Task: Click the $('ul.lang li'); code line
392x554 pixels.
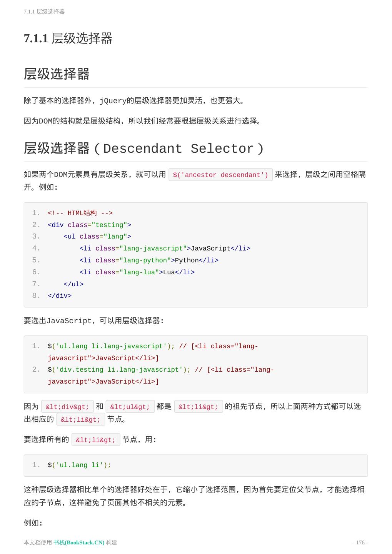Action: pos(79,465)
